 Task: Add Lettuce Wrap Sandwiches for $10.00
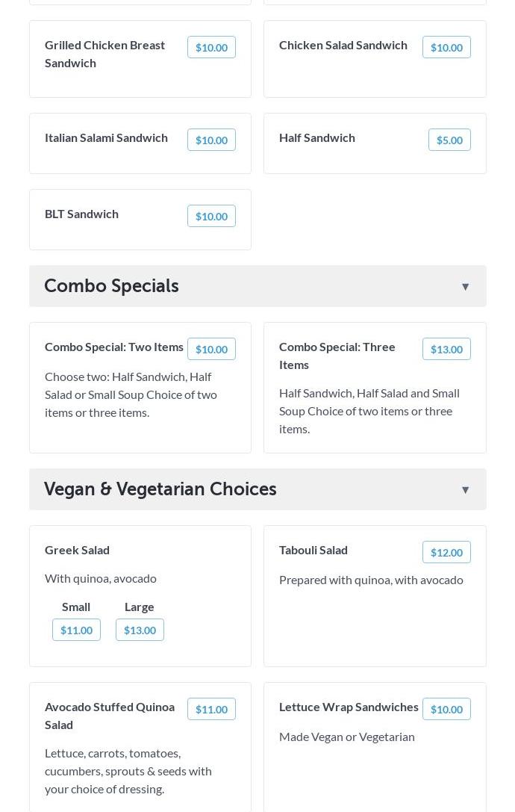coord(446,709)
